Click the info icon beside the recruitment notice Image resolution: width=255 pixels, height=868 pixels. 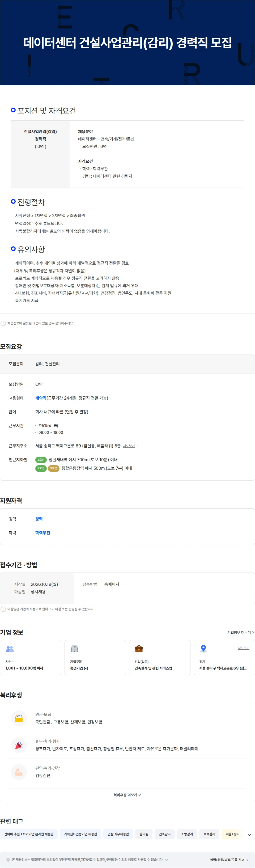click(3, 323)
